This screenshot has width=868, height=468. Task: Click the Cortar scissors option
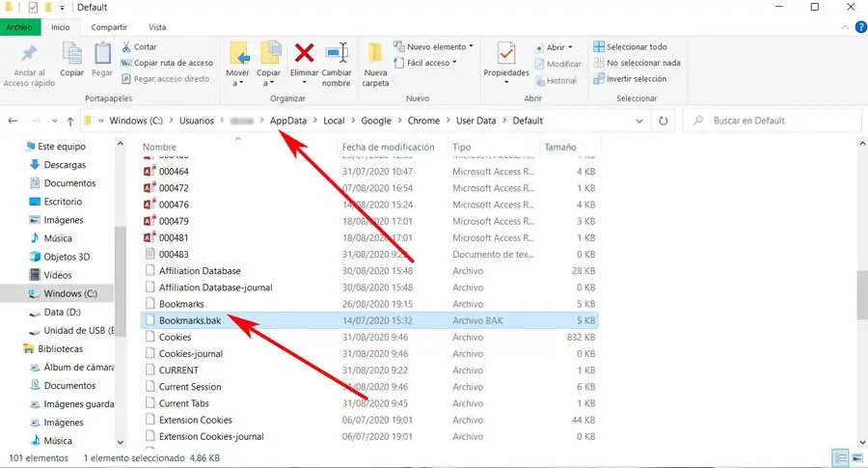click(139, 47)
